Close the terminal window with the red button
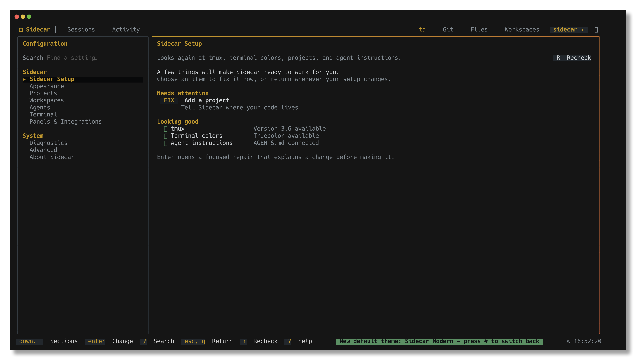Screen dimensions: 640x364 (x=17, y=17)
